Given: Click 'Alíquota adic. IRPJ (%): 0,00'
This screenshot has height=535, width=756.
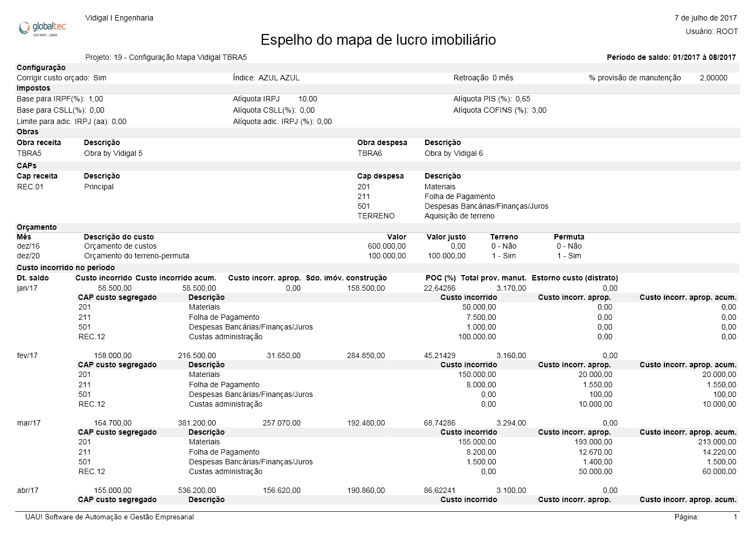Looking at the screenshot, I should 282,121.
